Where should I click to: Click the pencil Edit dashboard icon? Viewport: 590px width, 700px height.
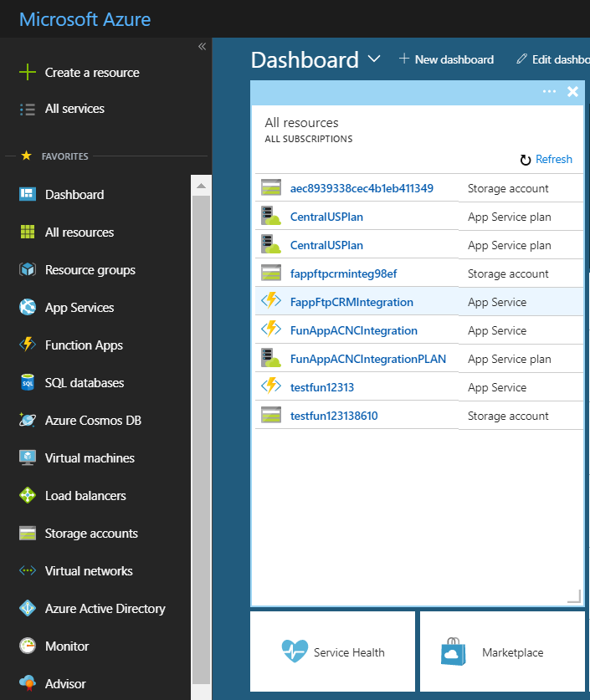coord(521,59)
